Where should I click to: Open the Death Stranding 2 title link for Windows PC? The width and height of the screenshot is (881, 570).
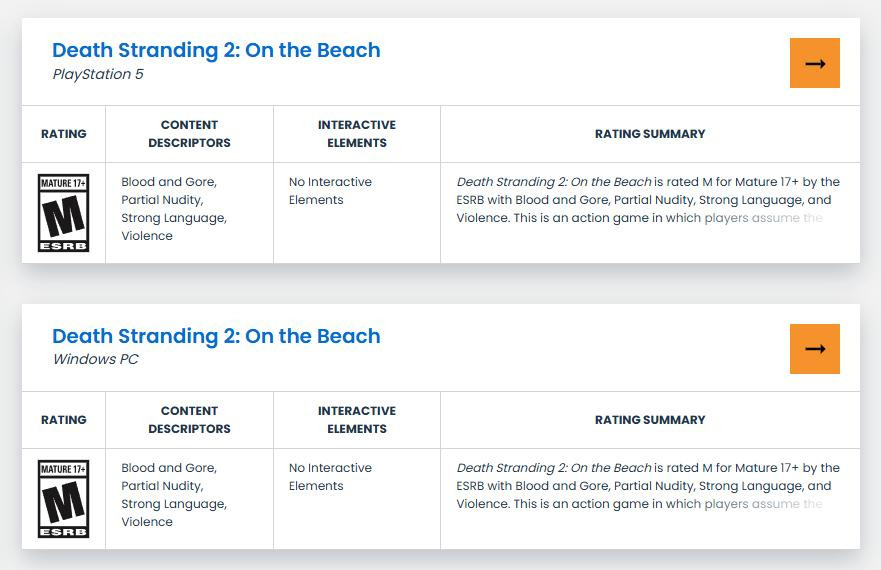click(x=216, y=336)
